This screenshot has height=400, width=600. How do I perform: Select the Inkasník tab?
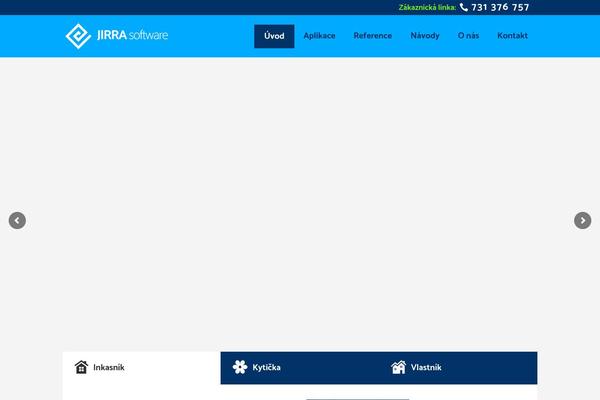(142, 367)
